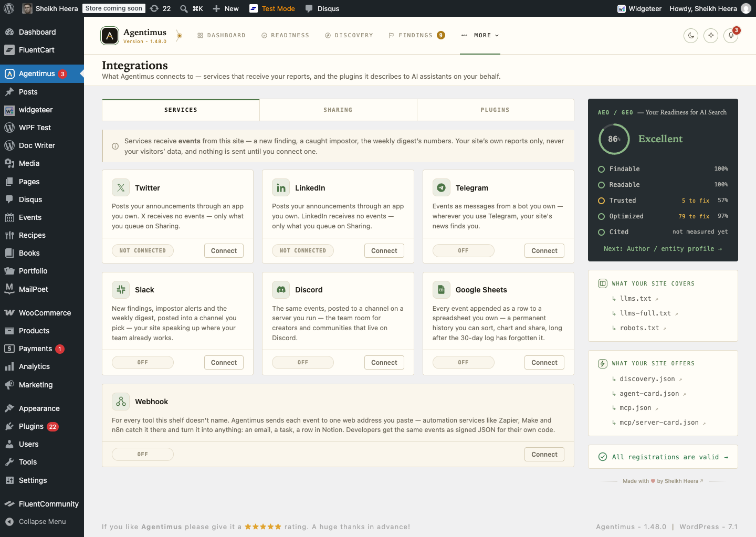The image size is (756, 537).
Task: Click the valid registrations checkmark icon
Action: 603,457
